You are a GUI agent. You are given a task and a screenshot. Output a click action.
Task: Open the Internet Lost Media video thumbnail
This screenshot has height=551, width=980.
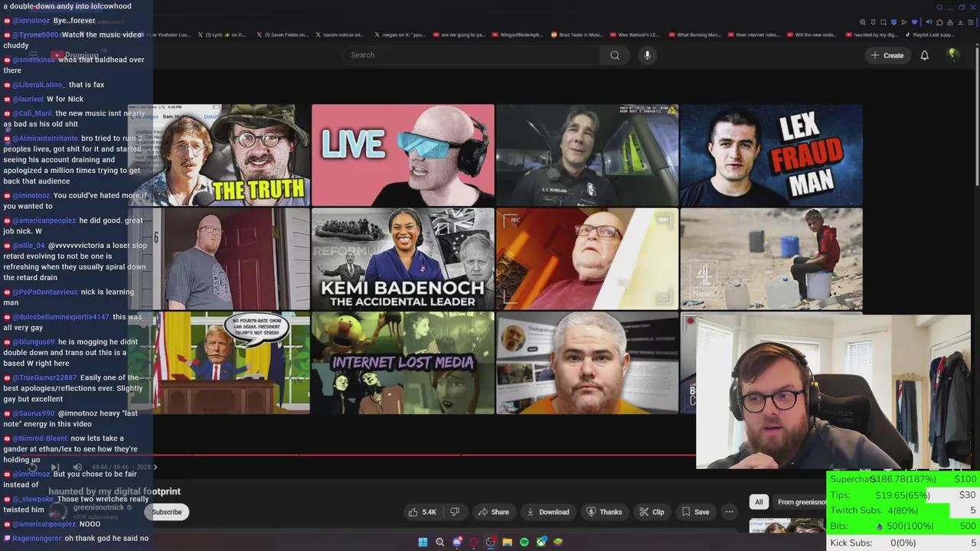click(x=403, y=363)
